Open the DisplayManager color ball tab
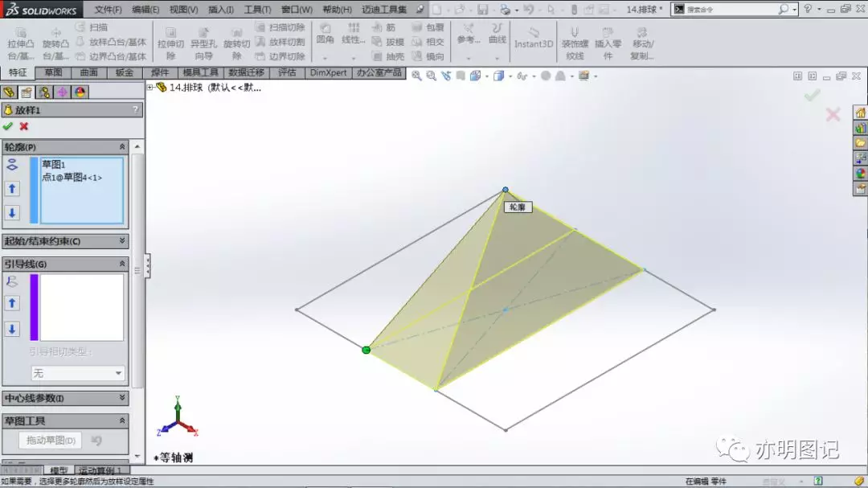This screenshot has height=488, width=868. pos(80,92)
